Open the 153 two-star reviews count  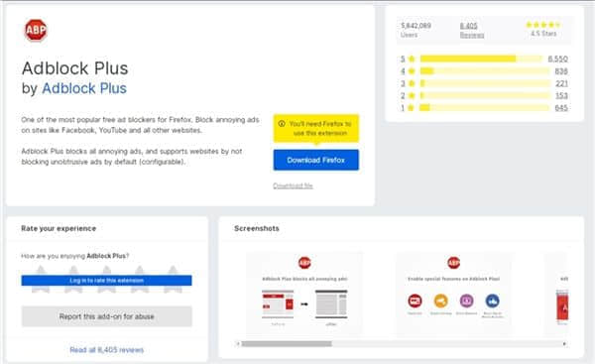(561, 95)
